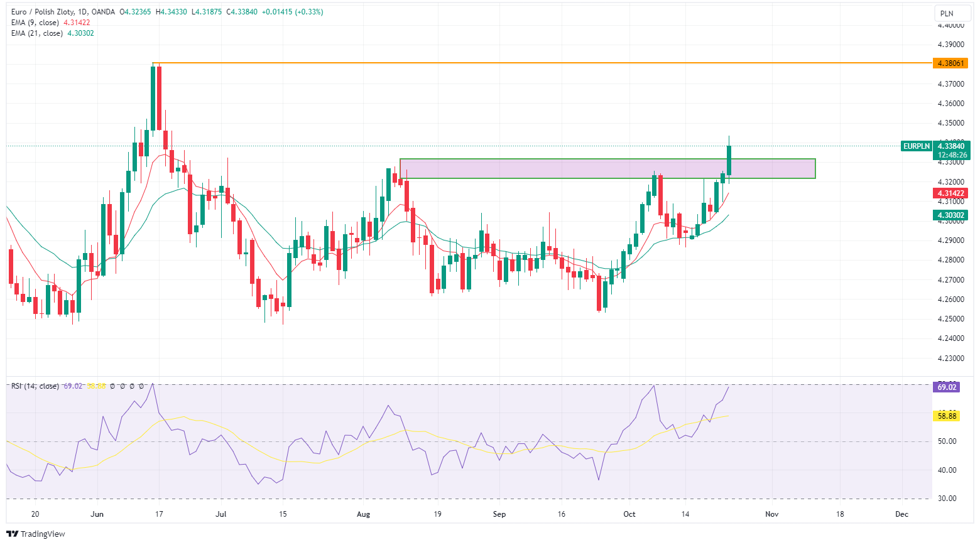Click the 4.29000 price axis label
Screen dimensions: 980x545
[x=950, y=240]
